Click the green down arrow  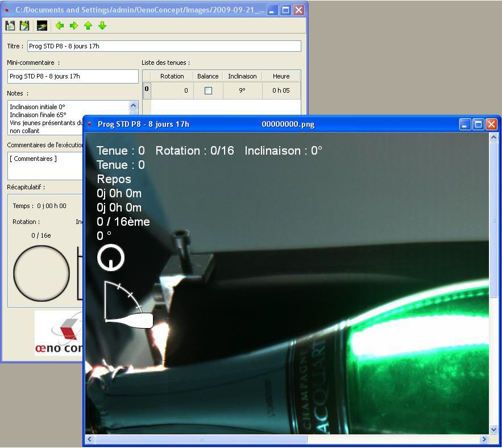pos(102,26)
